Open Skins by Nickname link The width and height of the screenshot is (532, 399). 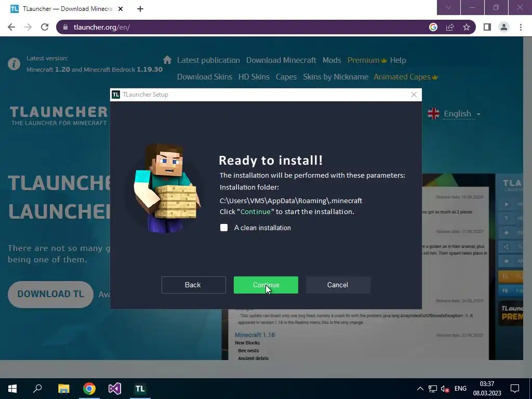click(x=336, y=77)
